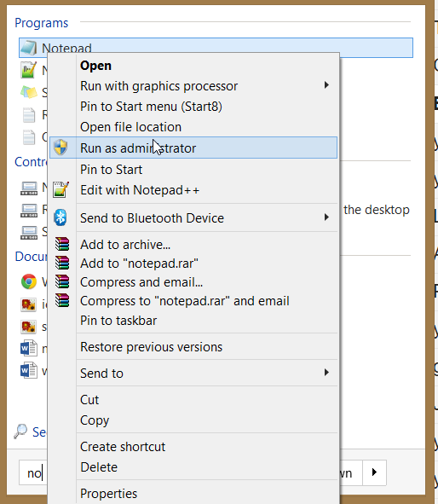Click the first Control Panel result icon

(29, 188)
